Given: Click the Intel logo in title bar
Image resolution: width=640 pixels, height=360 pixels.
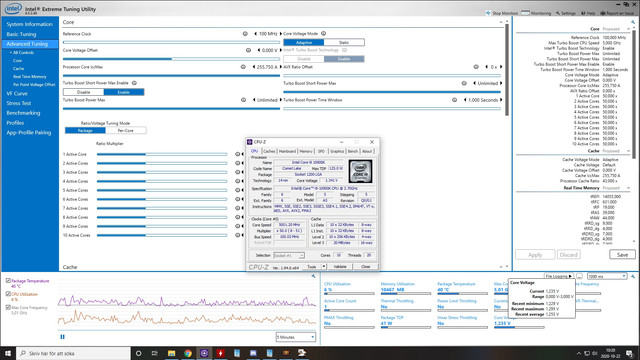Looking at the screenshot, I should click(x=13, y=8).
